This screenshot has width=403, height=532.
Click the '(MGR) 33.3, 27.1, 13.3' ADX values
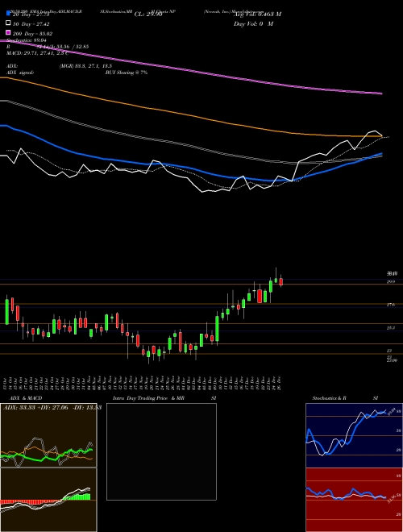tap(85, 66)
